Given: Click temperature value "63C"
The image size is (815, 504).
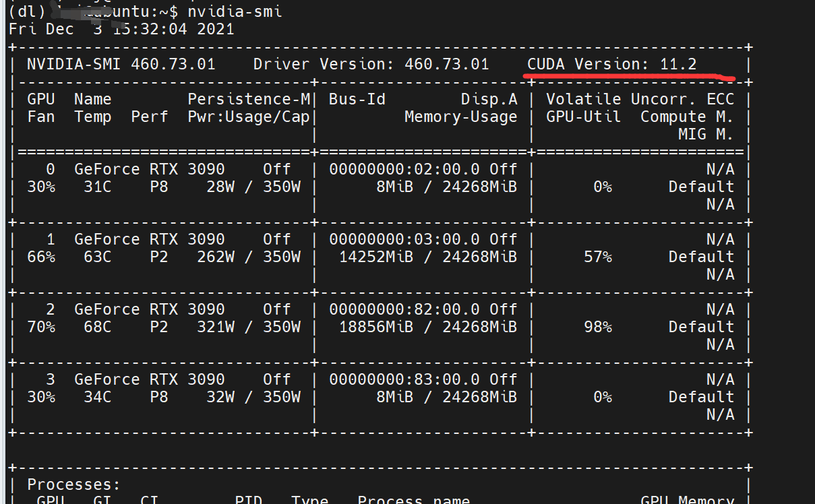Looking at the screenshot, I should click(x=98, y=257).
